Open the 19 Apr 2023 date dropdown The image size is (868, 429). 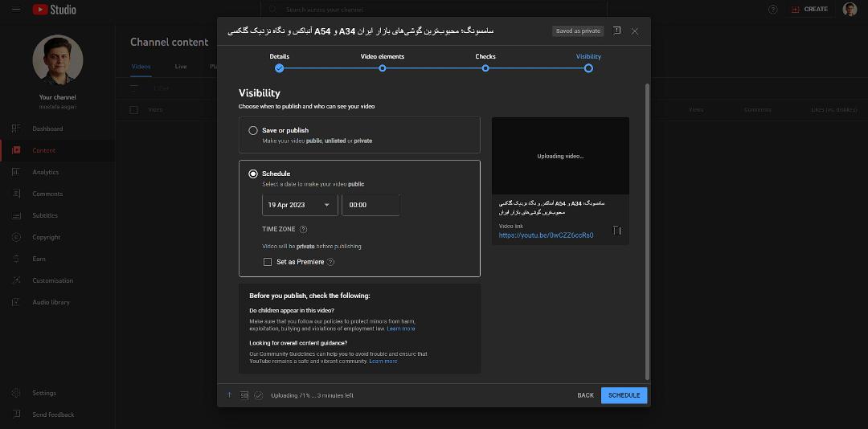(300, 205)
